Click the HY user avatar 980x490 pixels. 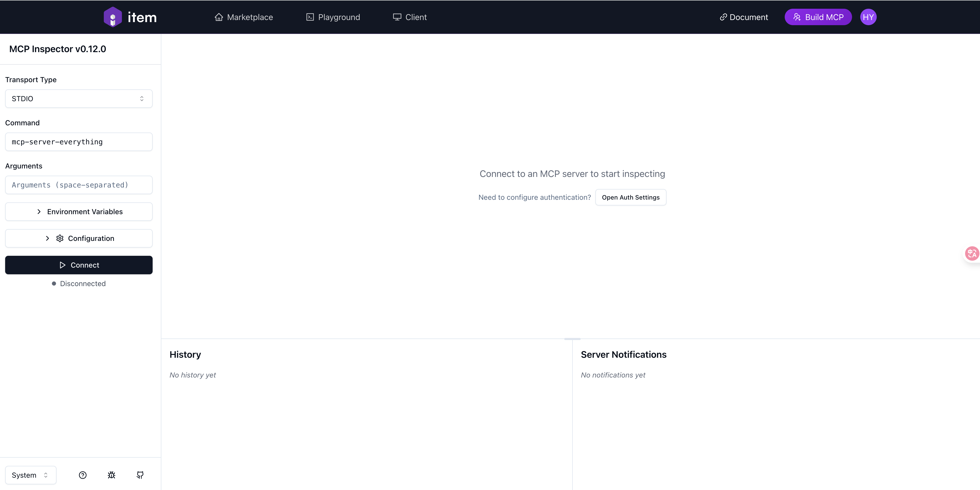(868, 17)
